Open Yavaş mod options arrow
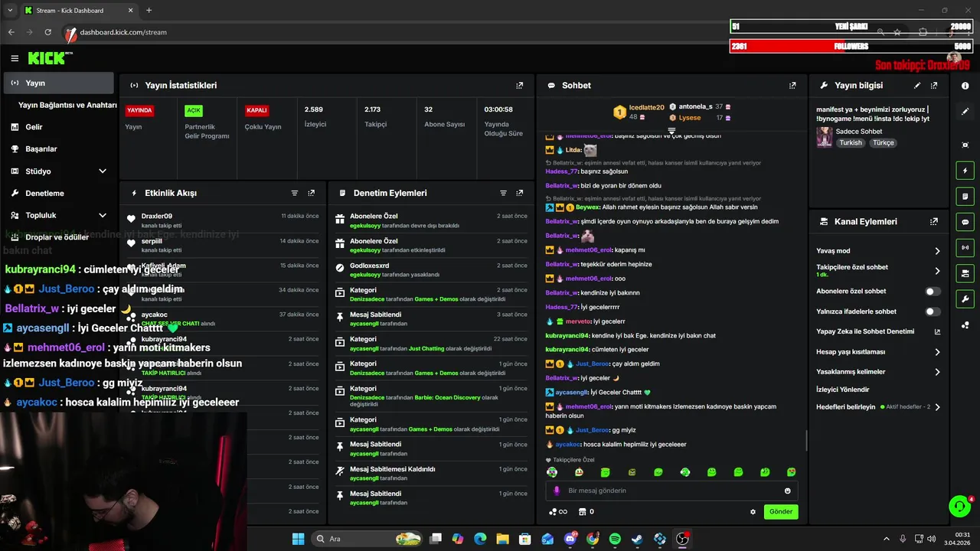This screenshot has height=551, width=980. 937,251
